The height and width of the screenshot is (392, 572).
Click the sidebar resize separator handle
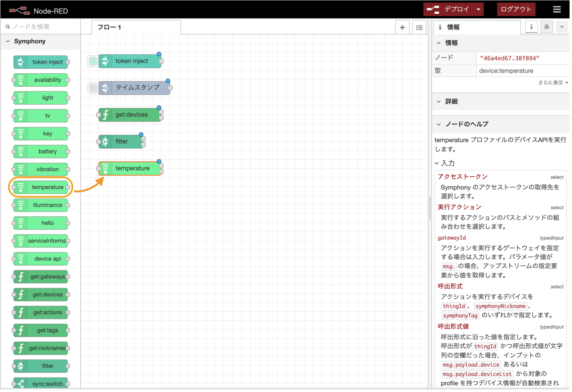pos(430,208)
